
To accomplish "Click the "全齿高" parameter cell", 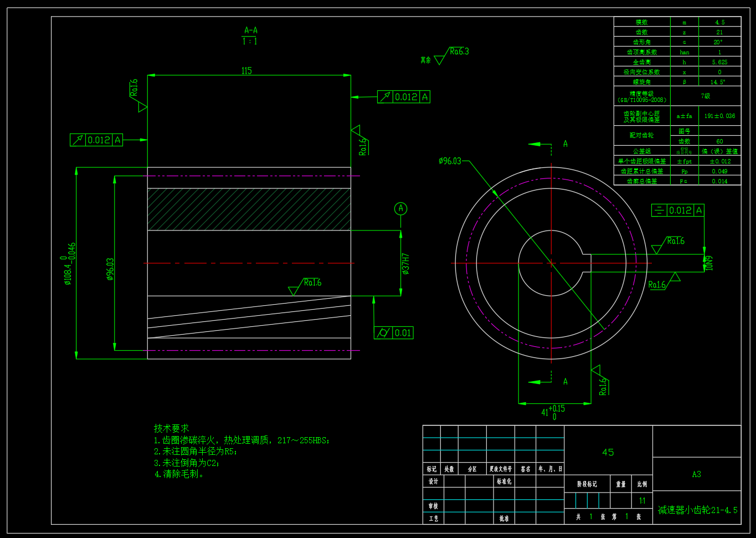I will (642, 62).
